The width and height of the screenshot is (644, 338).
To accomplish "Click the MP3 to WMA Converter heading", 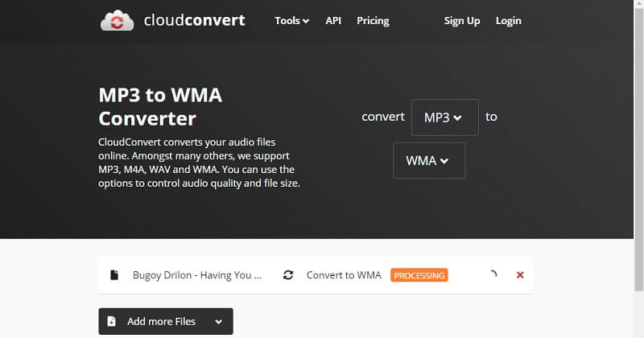I will (x=160, y=107).
